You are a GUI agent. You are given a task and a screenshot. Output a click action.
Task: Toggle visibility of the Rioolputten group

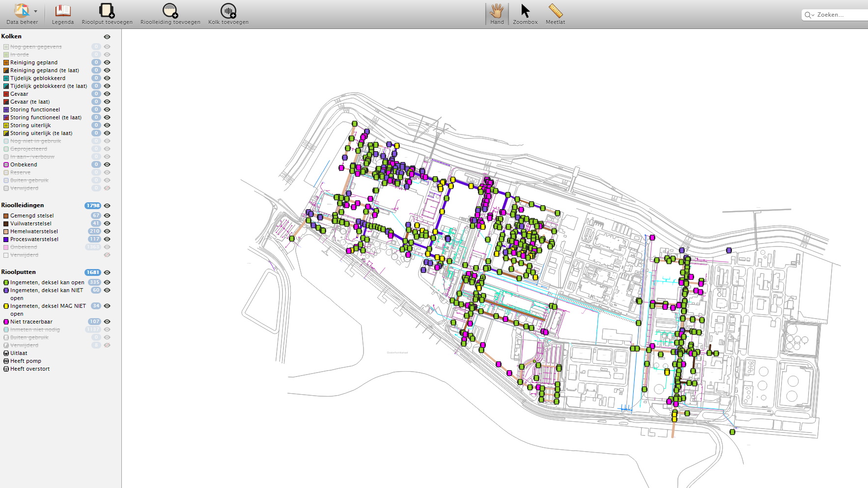[107, 272]
